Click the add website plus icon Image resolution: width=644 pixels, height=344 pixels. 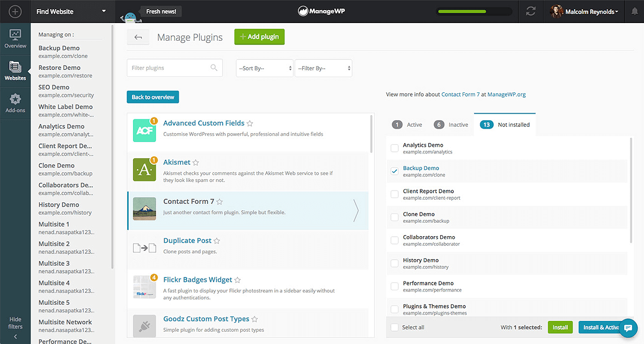tap(15, 11)
